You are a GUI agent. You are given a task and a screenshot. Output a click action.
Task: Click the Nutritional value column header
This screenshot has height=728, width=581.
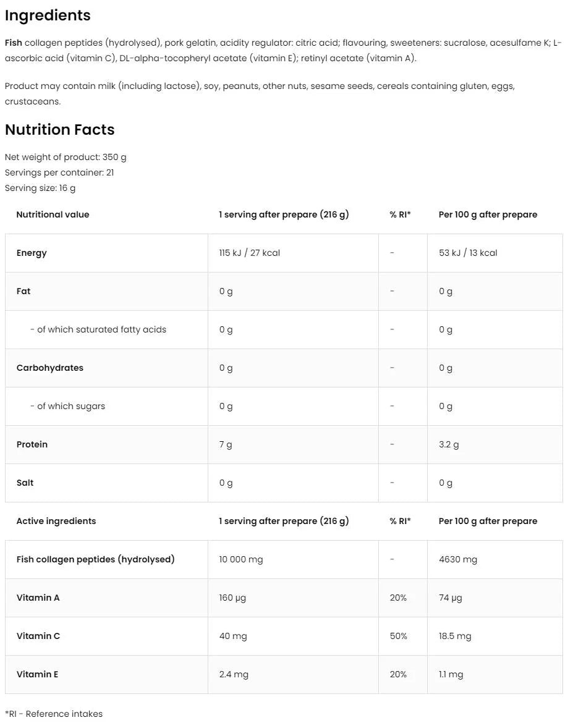(53, 214)
